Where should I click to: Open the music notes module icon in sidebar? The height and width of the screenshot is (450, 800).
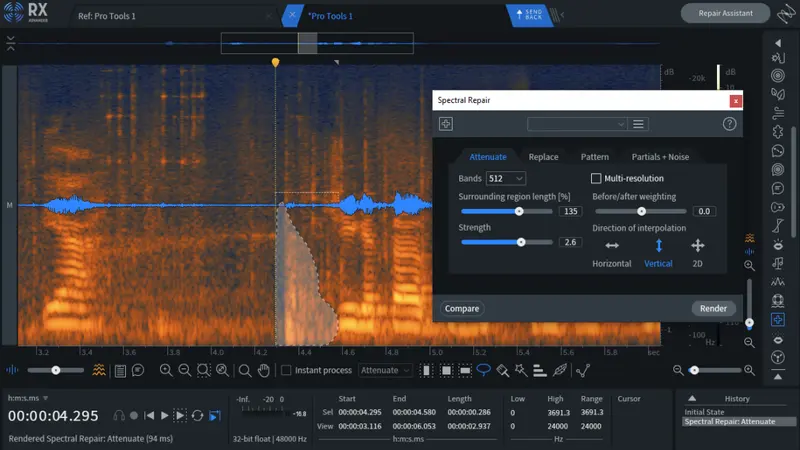778,263
